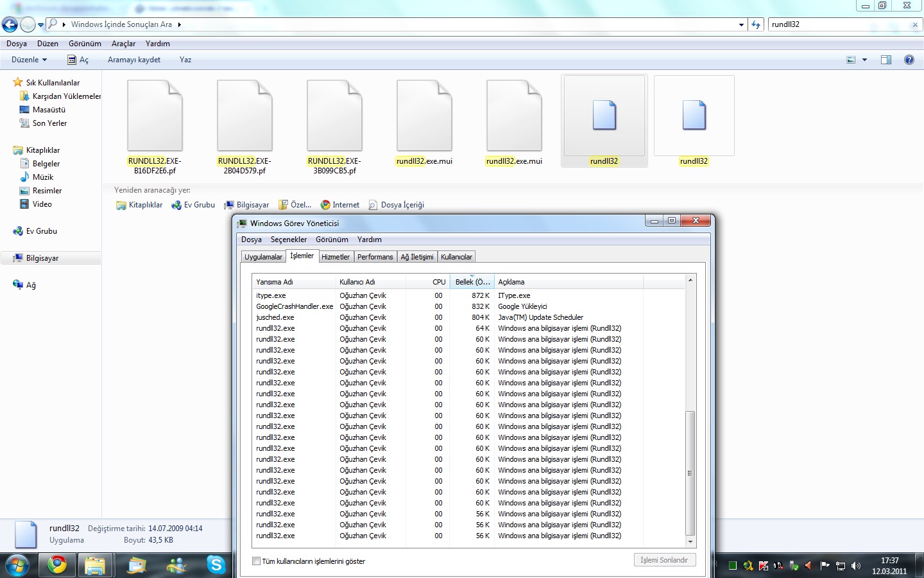The image size is (924, 578).
Task: Select the highlighted rundll32 application file
Action: [x=604, y=121]
